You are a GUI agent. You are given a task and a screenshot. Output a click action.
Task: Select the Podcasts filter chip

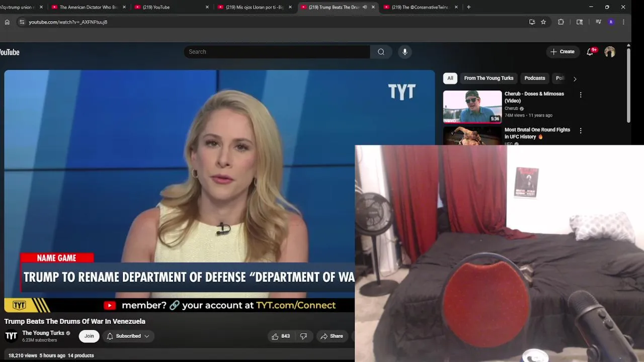[535, 78]
